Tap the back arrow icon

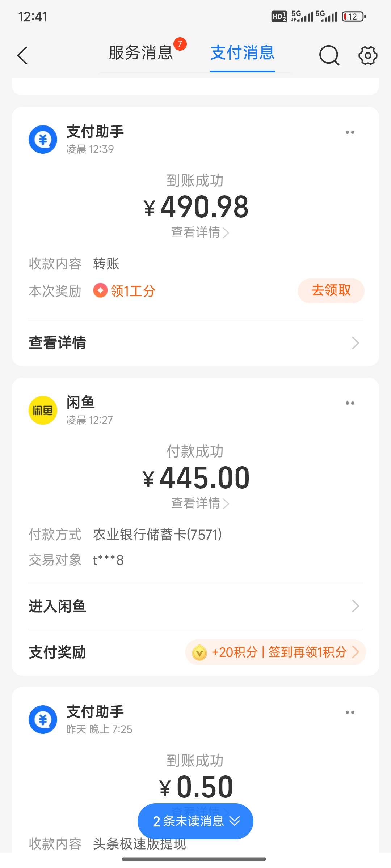(x=22, y=55)
